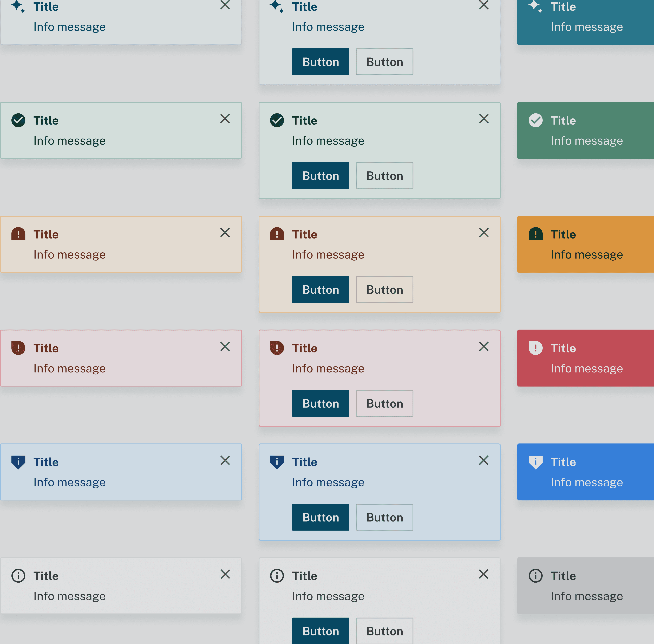
Task: Click the dark warning icon in solid orange alert
Action: [535, 234]
